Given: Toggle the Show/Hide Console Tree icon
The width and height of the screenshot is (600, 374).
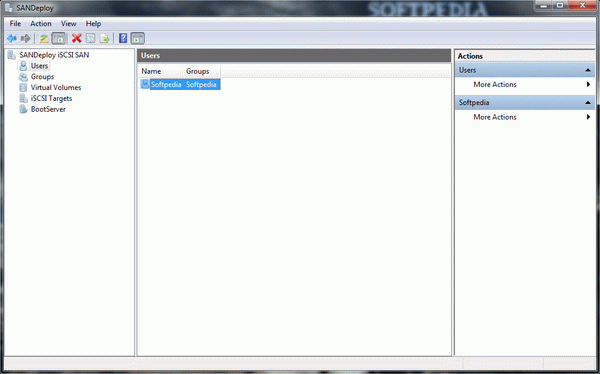Looking at the screenshot, I should point(59,38).
